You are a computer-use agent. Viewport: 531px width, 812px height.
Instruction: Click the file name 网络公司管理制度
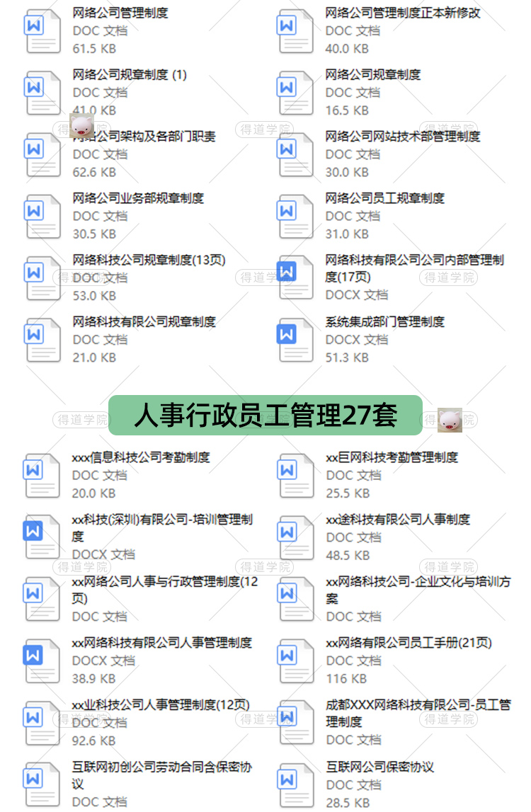(120, 13)
